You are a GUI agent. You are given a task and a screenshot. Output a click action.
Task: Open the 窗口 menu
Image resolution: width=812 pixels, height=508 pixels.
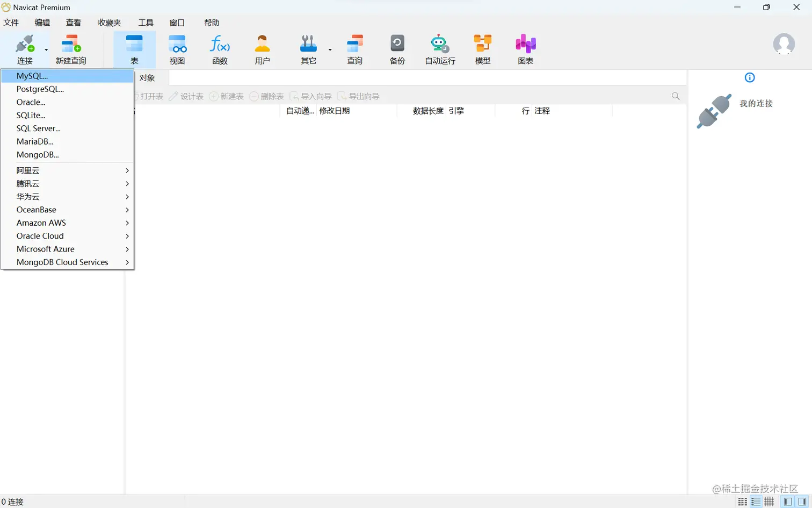(x=177, y=23)
